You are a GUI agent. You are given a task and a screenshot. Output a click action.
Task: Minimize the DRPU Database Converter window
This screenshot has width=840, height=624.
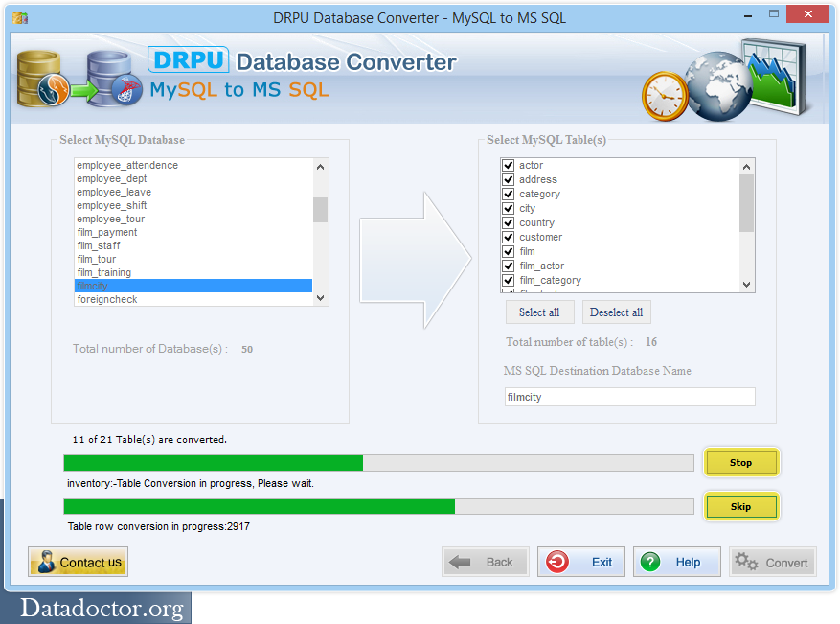[748, 15]
